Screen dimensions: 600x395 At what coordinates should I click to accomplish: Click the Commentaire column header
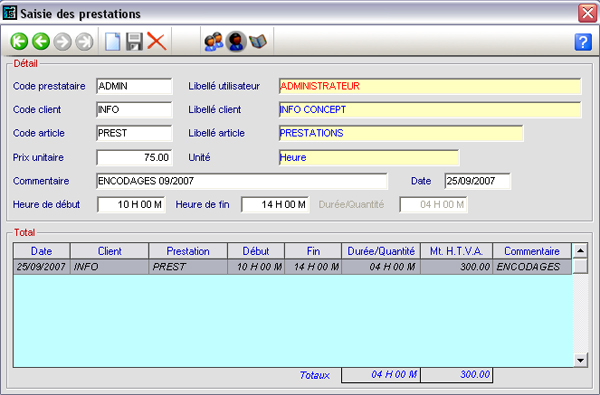(x=532, y=251)
